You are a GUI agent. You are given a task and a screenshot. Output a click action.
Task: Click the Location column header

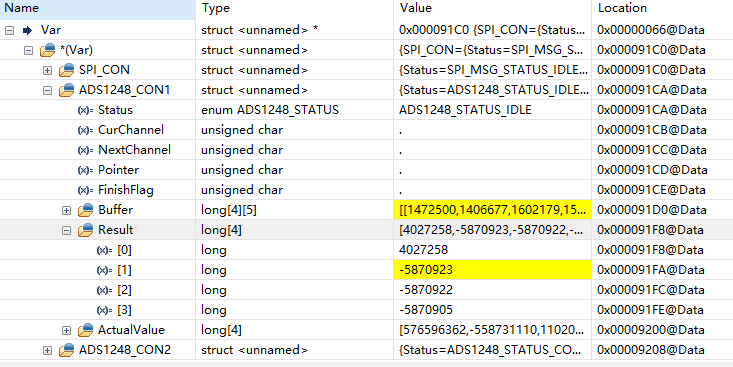coord(662,8)
